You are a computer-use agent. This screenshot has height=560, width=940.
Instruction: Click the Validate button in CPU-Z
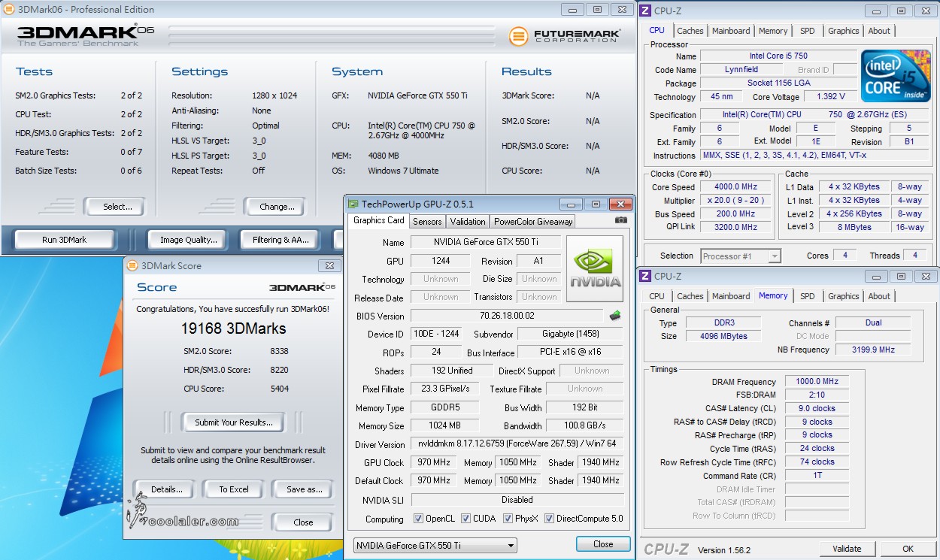[x=847, y=549]
